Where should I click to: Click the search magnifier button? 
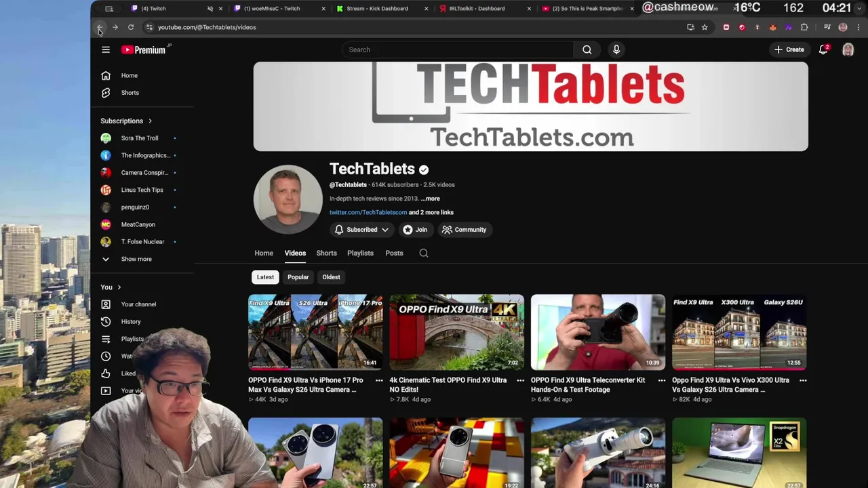587,49
